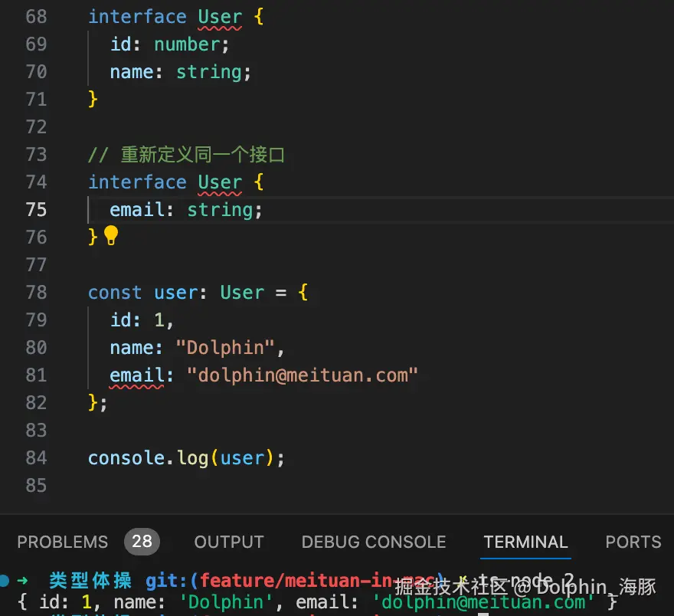Screen dimensions: 674x616
Task: Click 'const' keyword on line 78
Action: click(115, 293)
